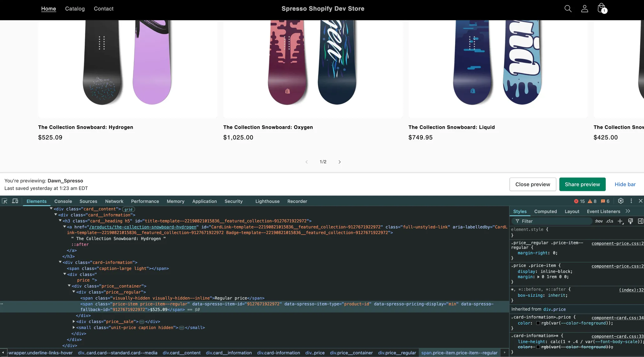This screenshot has height=357, width=644.
Task: Collapse the card__content div node
Action: [51, 209]
